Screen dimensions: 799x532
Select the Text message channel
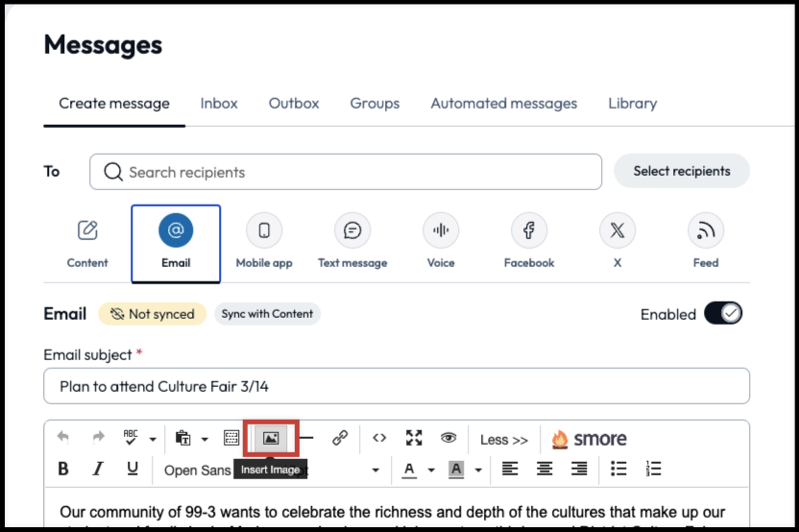pyautogui.click(x=352, y=240)
